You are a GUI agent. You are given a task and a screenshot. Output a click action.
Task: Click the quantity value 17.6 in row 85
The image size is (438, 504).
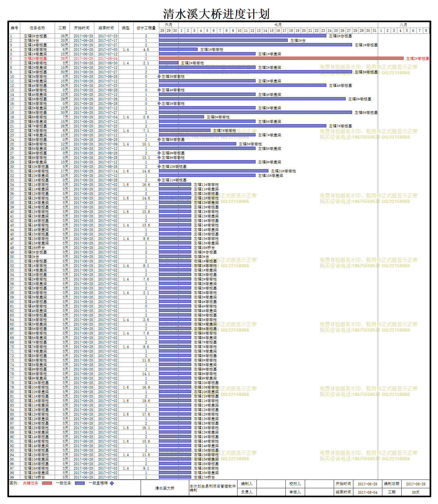click(x=146, y=414)
